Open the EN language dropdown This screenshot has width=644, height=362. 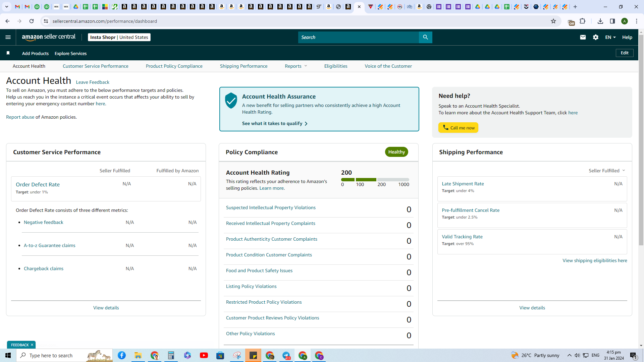click(610, 37)
